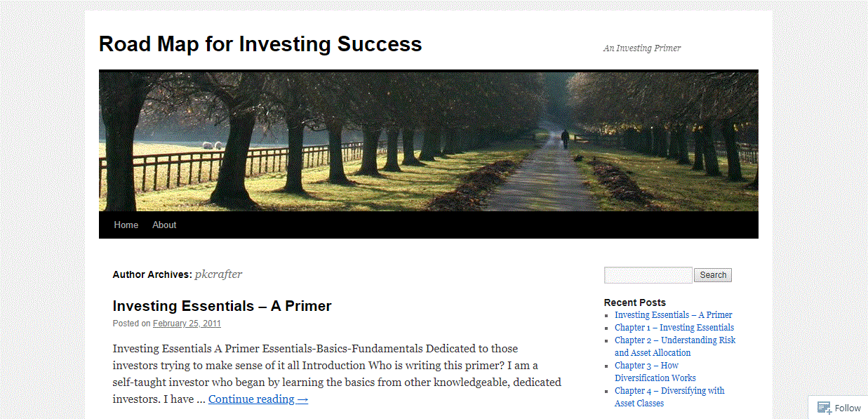This screenshot has width=868, height=419.
Task: Open the post heading Investing Essentials – A Primer
Action: point(222,306)
